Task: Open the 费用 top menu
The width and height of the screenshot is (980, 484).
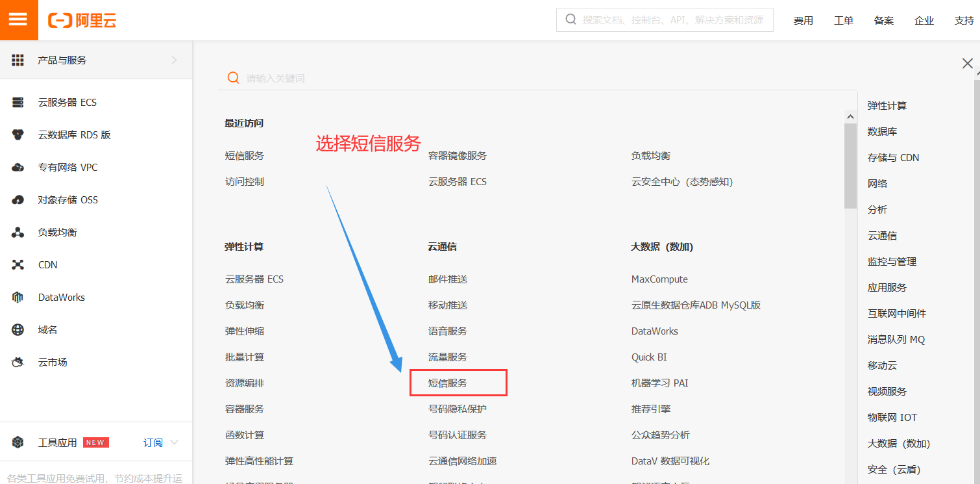Action: [803, 21]
